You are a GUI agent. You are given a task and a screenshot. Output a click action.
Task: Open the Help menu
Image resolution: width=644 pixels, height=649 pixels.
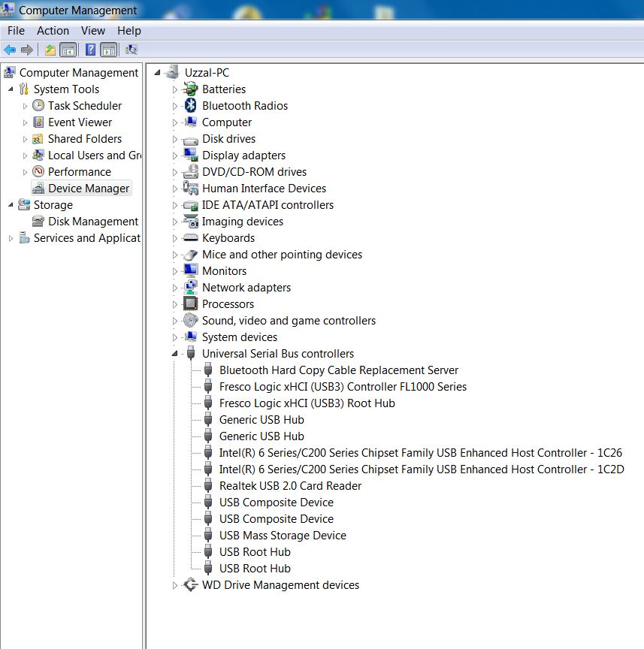tap(129, 31)
